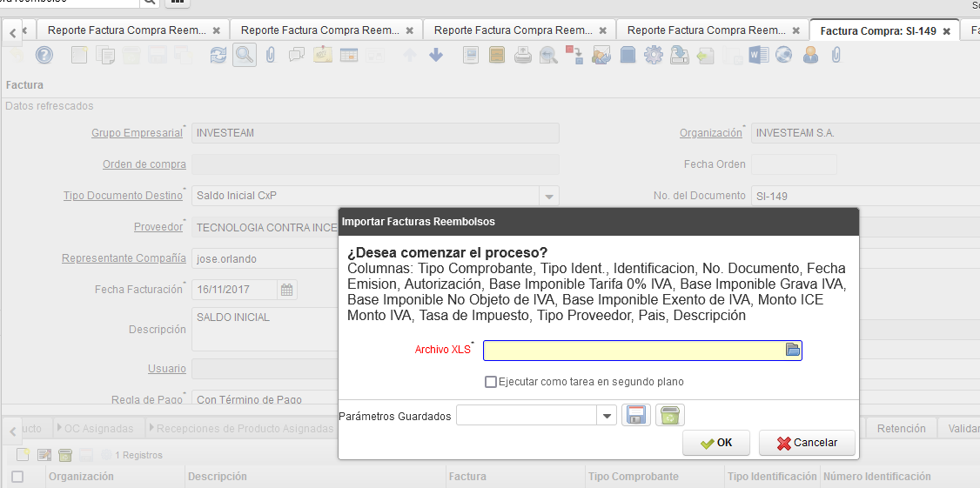The height and width of the screenshot is (488, 980).
Task: Click the Archivo XLS input field
Action: [x=634, y=350]
